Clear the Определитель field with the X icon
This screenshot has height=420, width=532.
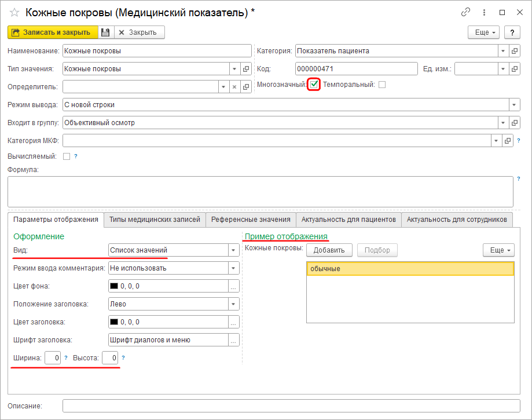pyautogui.click(x=234, y=87)
